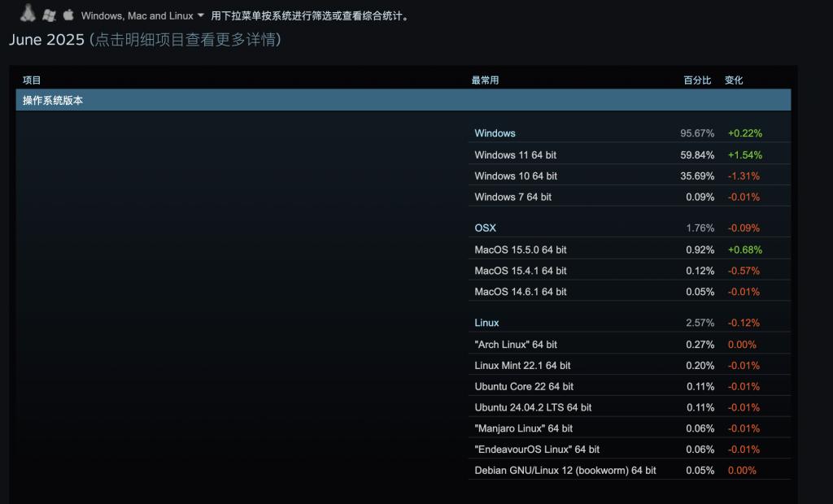Screen dimensions: 833x504
Task: Select the Windows 7 64 bit row
Action: (630, 197)
